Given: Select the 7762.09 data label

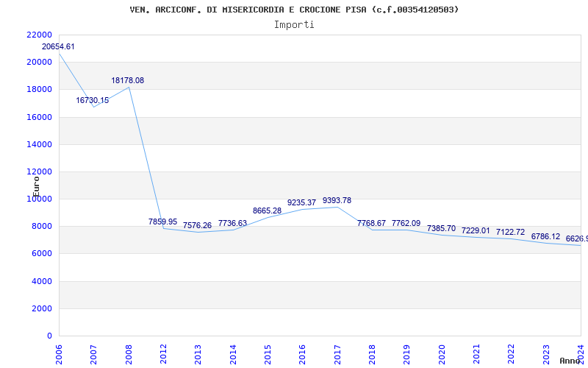Looking at the screenshot, I should (x=406, y=223).
